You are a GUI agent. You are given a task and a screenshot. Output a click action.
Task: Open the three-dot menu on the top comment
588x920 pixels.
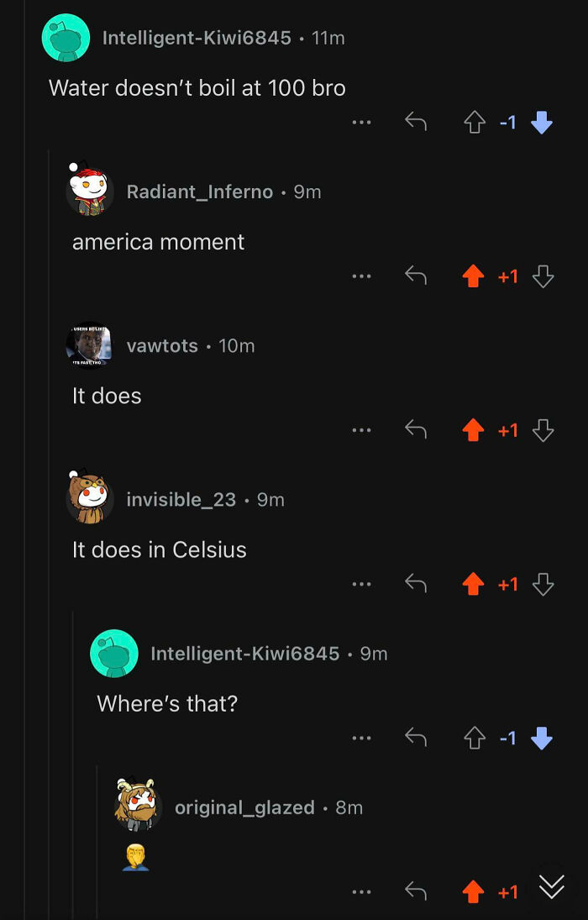361,122
